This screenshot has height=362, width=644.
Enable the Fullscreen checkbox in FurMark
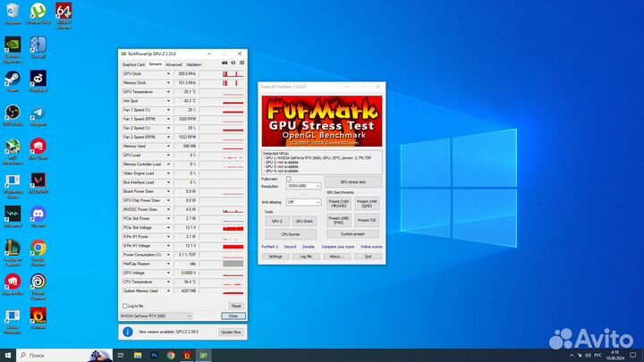coord(289,179)
